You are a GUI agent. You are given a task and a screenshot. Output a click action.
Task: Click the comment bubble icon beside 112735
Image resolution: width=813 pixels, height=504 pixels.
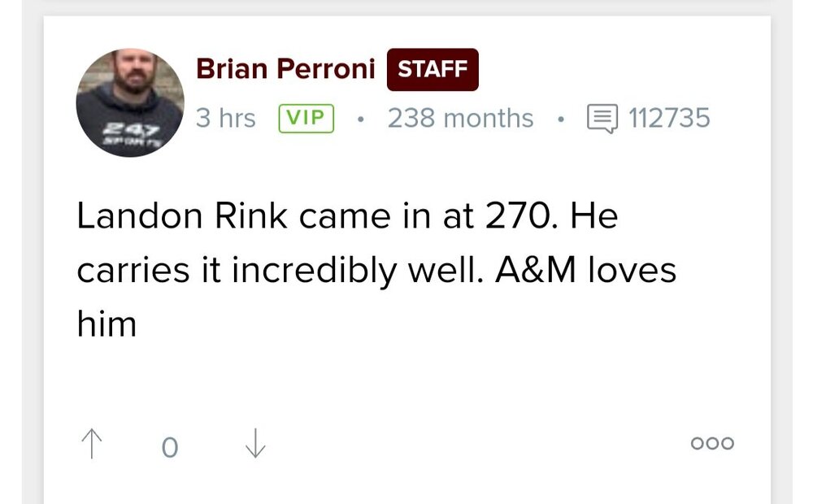[x=602, y=119]
